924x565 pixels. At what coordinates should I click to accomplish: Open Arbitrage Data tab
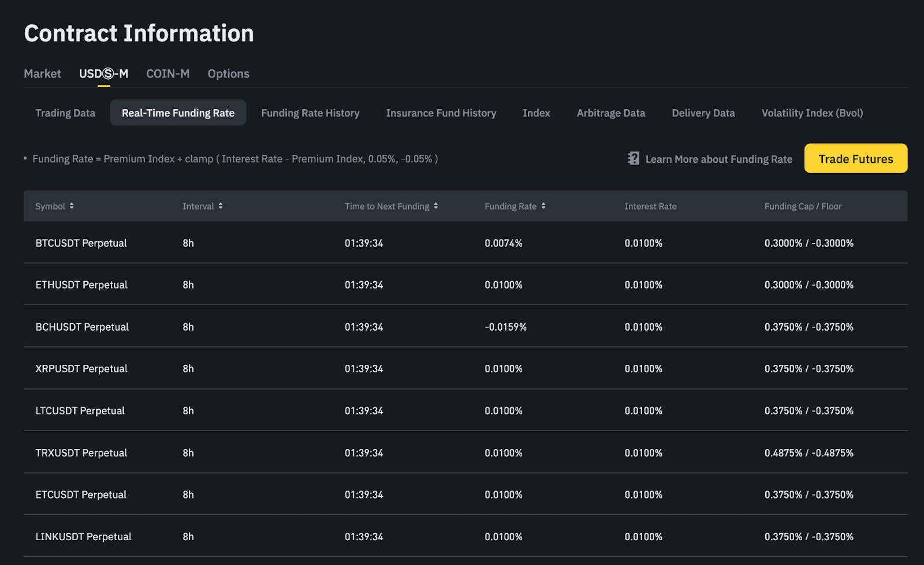click(x=610, y=113)
